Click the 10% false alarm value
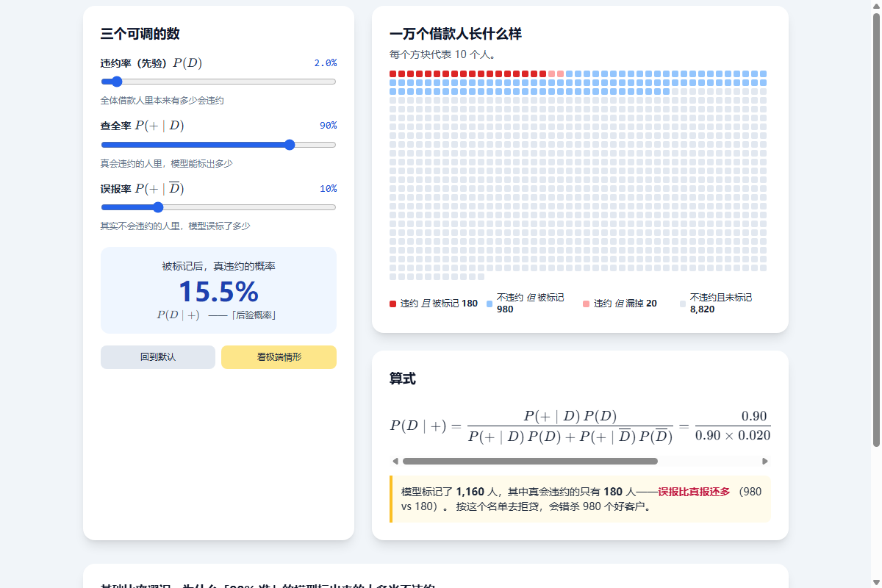This screenshot has width=882, height=588. (x=328, y=189)
